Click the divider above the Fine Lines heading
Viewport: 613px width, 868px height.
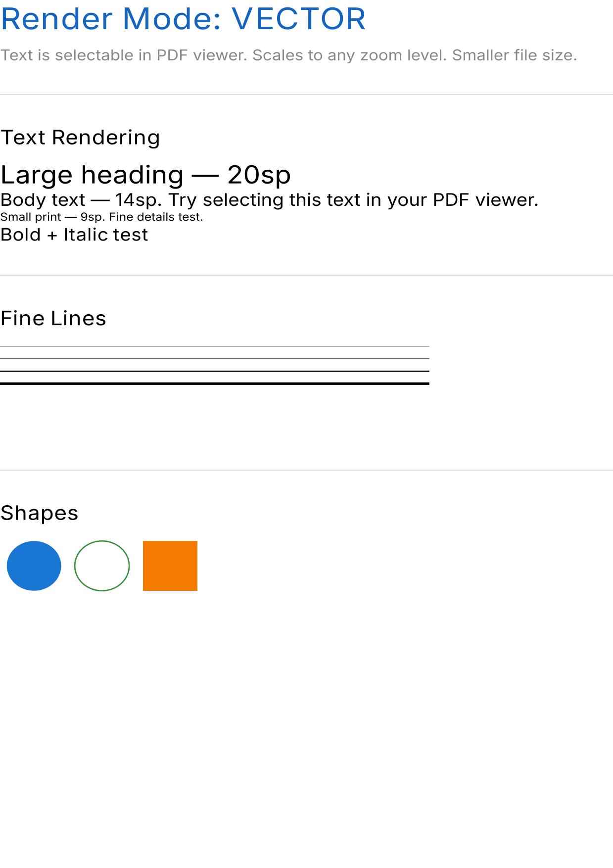(x=306, y=275)
